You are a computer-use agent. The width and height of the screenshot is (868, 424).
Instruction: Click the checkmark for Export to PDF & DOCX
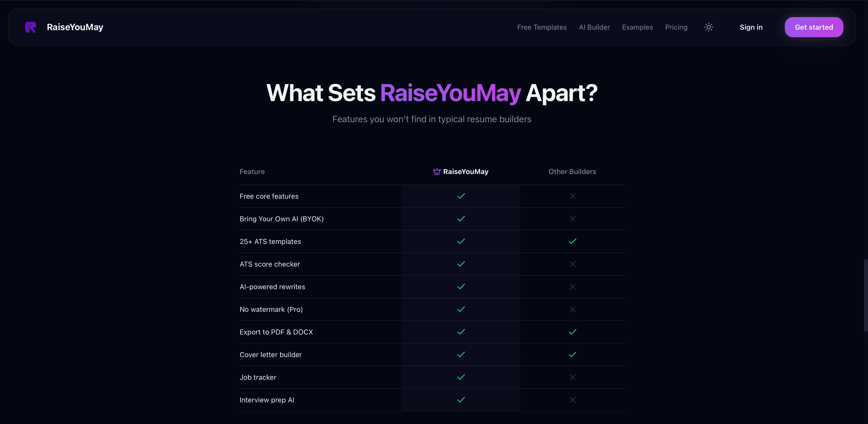[x=461, y=331]
